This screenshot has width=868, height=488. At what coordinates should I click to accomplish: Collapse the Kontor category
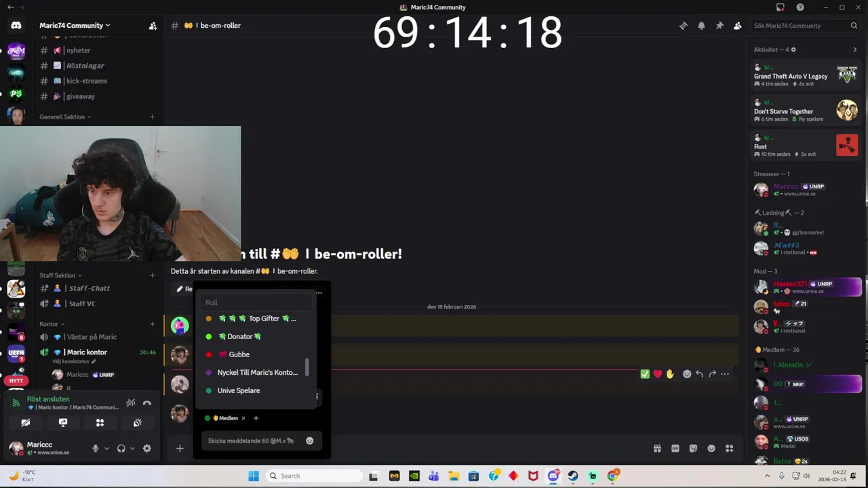click(x=52, y=324)
